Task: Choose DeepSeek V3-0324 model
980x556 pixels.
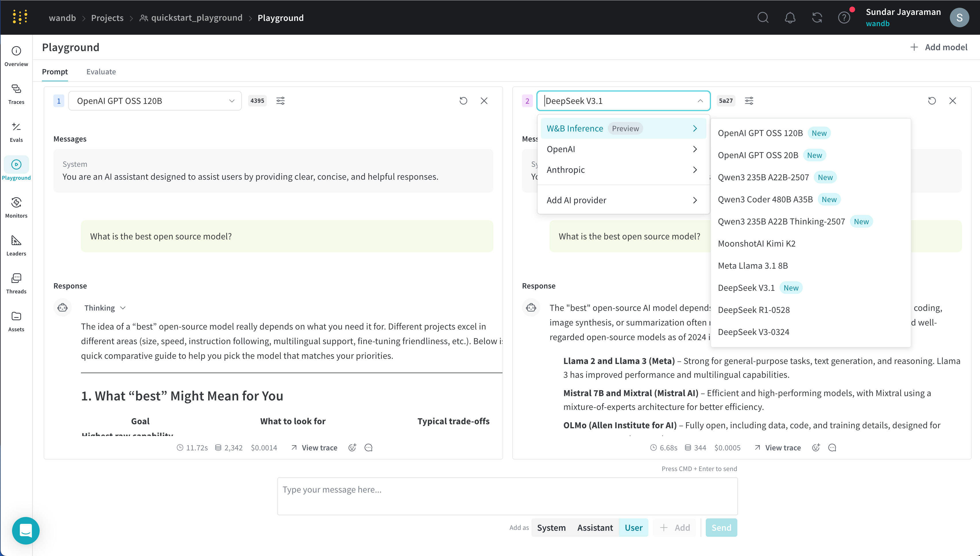Action: point(810,332)
